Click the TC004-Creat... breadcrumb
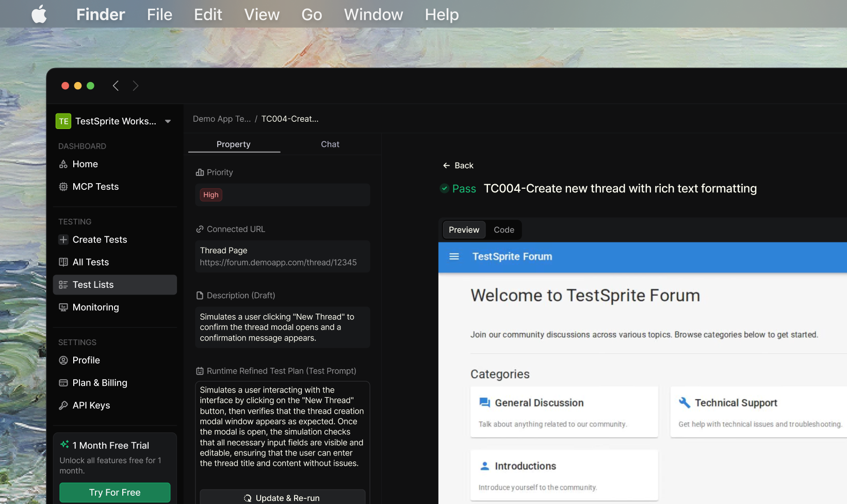 click(x=290, y=119)
